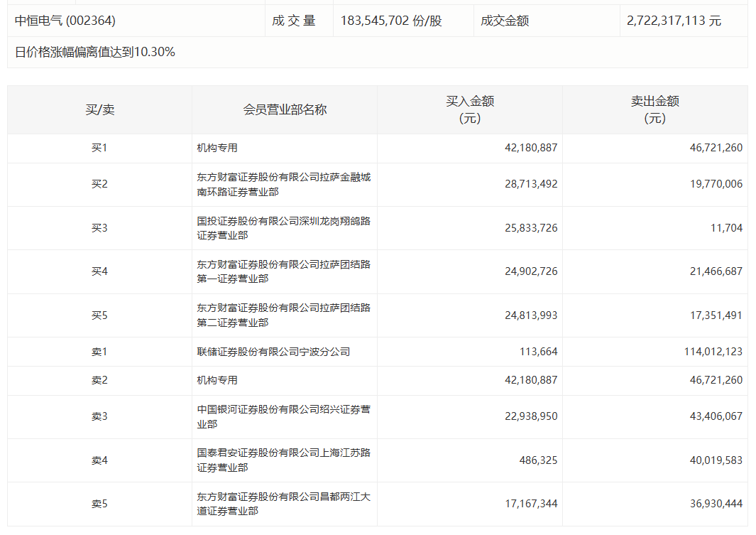The image size is (756, 535).
Task: Click the 日价格涨幅偏离值达到10.30% notice text
Action: click(95, 52)
